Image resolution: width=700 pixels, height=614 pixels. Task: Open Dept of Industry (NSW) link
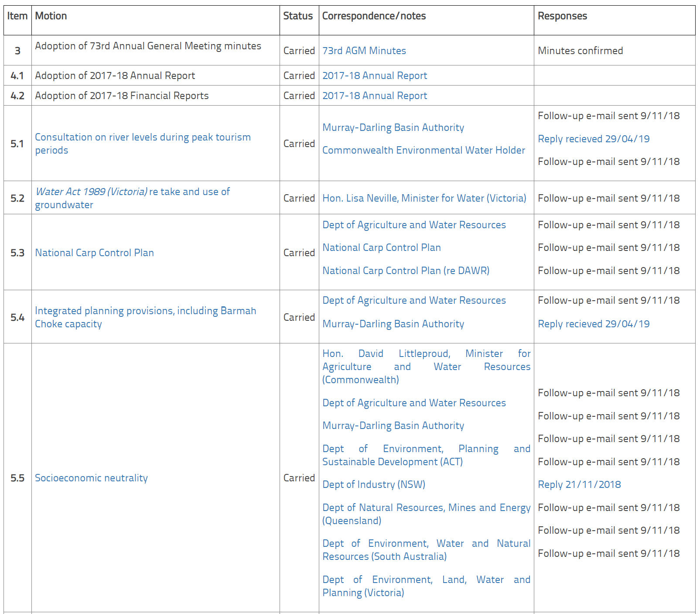[x=374, y=484]
